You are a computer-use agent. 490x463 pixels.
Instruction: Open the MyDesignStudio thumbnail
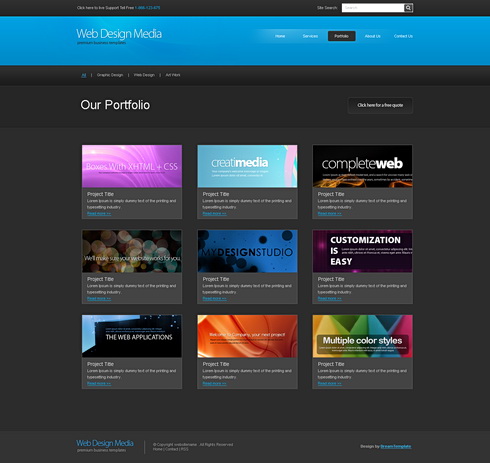(x=247, y=251)
